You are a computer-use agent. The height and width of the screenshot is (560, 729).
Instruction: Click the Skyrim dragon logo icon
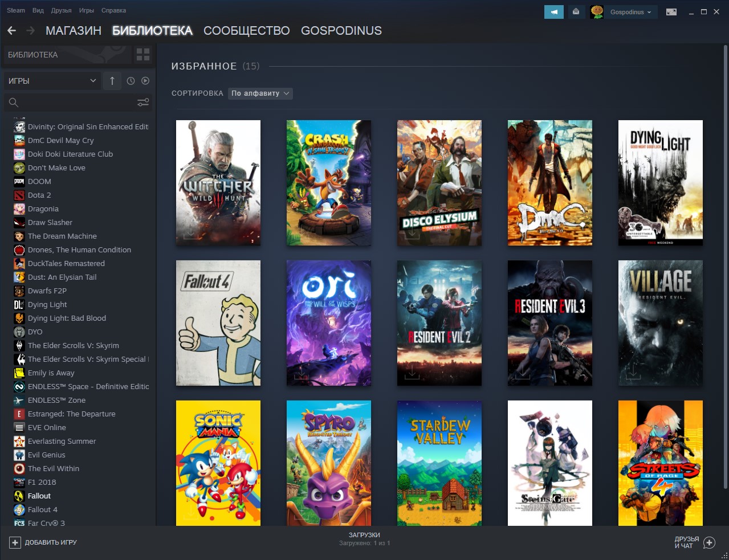pyautogui.click(x=19, y=345)
